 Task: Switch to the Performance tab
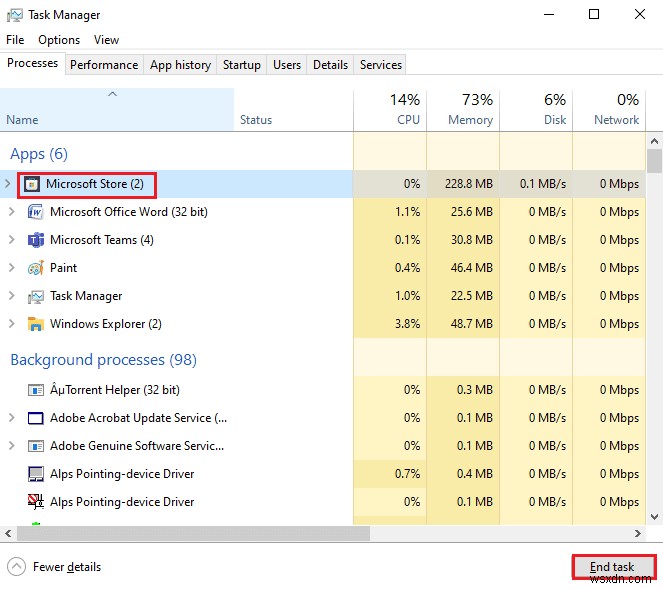click(104, 65)
